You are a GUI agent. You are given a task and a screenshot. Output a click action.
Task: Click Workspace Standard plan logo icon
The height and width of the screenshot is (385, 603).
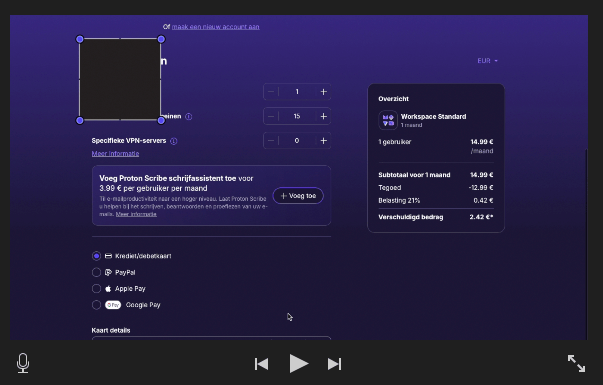coord(388,120)
